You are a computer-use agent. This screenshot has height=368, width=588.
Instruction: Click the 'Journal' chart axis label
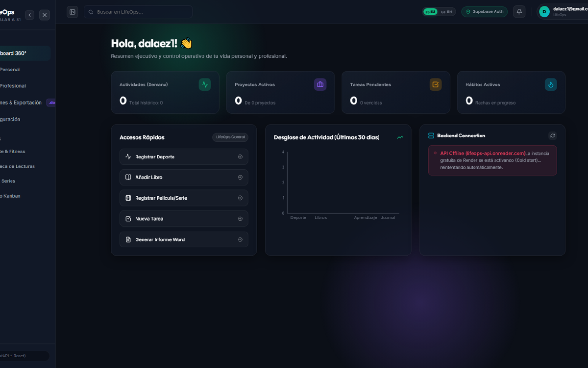pos(388,217)
